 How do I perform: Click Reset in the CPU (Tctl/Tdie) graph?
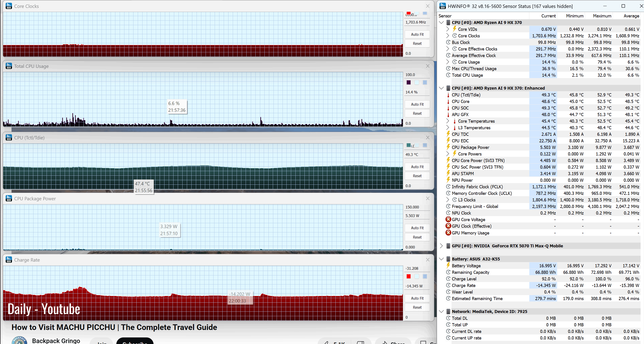click(x=417, y=176)
